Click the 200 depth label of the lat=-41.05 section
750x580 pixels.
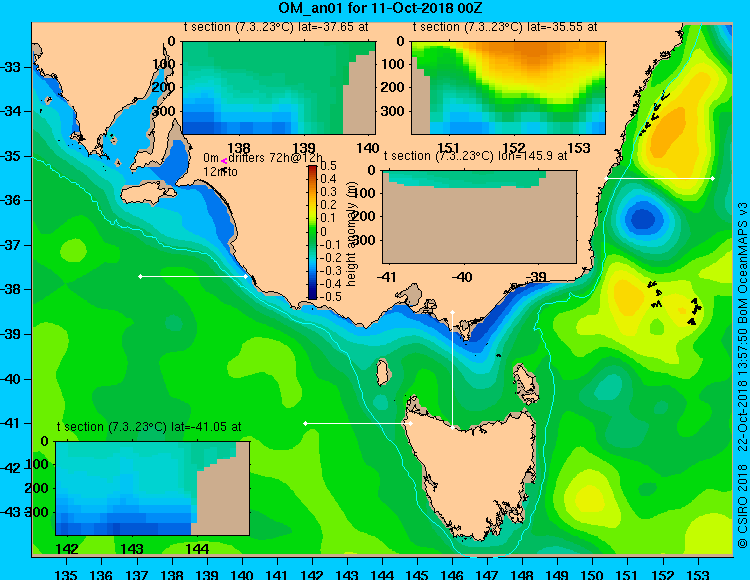coord(37,489)
